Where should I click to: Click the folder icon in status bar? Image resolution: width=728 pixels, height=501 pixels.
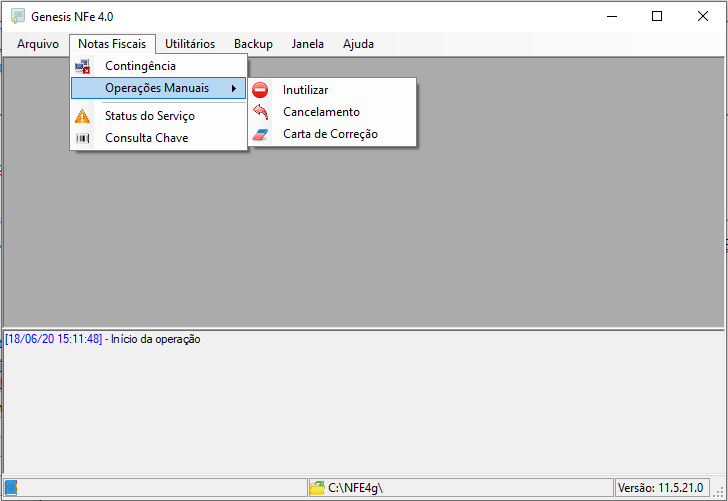tap(317, 488)
